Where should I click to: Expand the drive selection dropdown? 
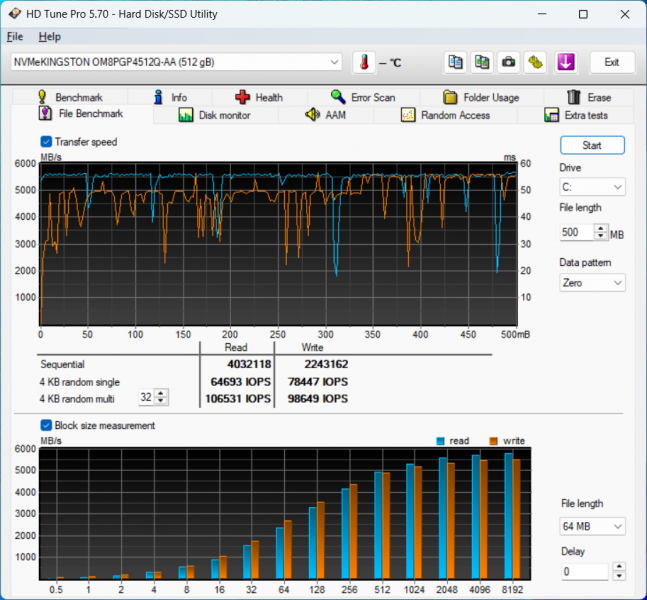tap(177, 62)
